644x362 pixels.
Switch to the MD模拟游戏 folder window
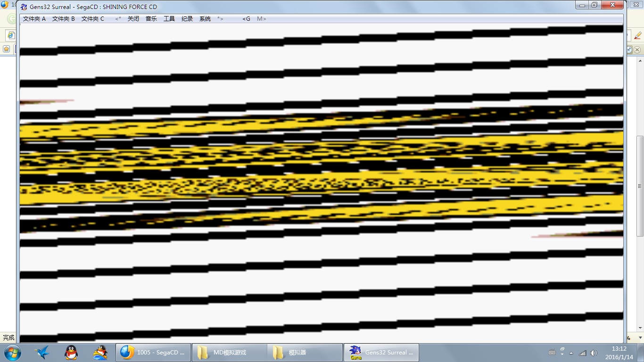230,353
